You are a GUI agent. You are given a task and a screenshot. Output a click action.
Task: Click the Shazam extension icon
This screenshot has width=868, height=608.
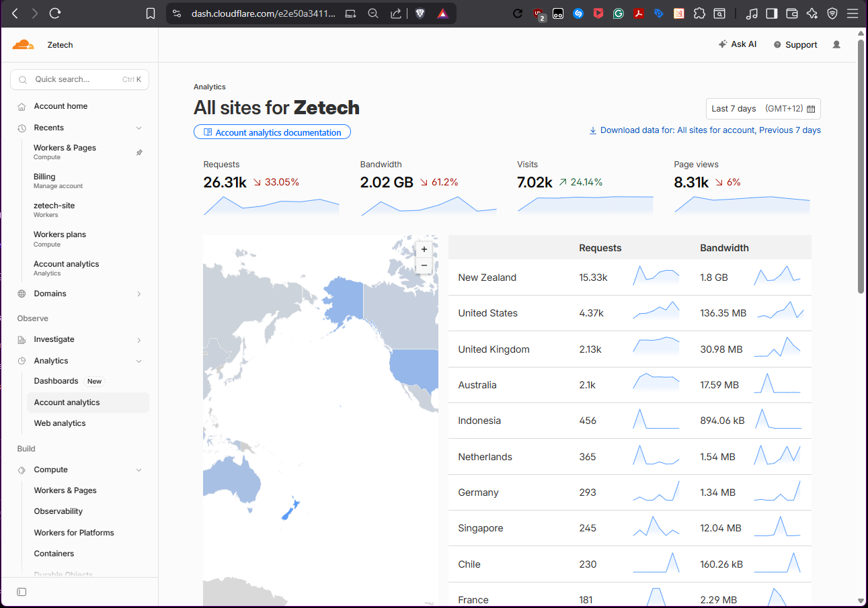(x=578, y=13)
